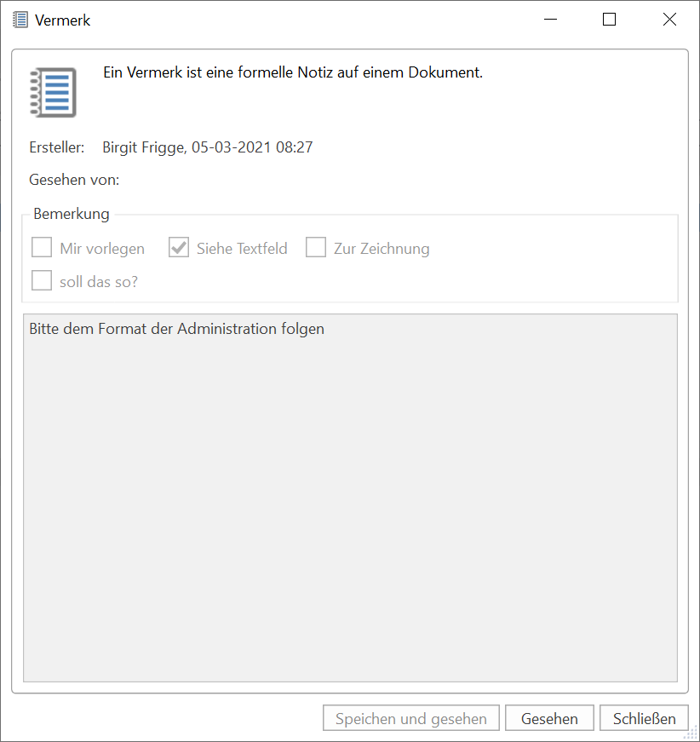The height and width of the screenshot is (742, 700).
Task: Click the resize grip in bottom-right corner
Action: (x=691, y=733)
